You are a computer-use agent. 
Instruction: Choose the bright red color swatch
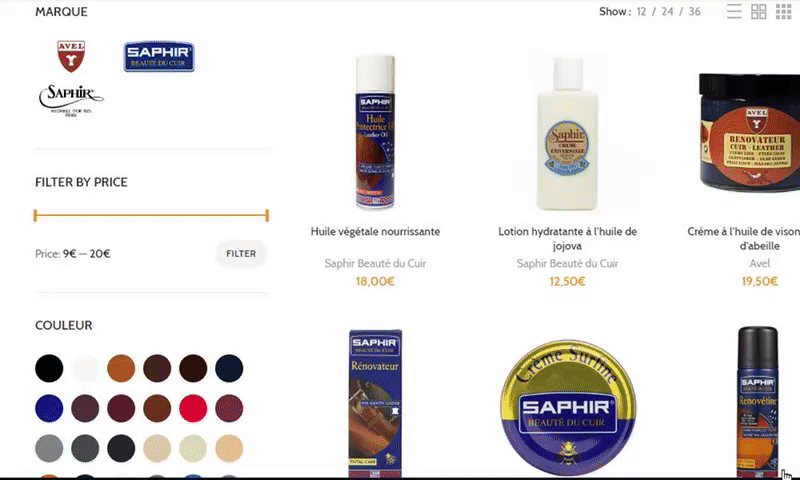(193, 408)
